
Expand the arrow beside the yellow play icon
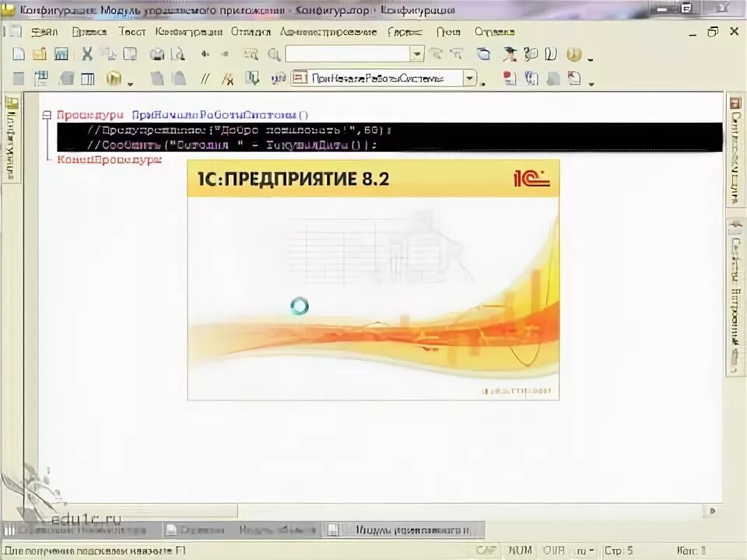[x=131, y=84]
